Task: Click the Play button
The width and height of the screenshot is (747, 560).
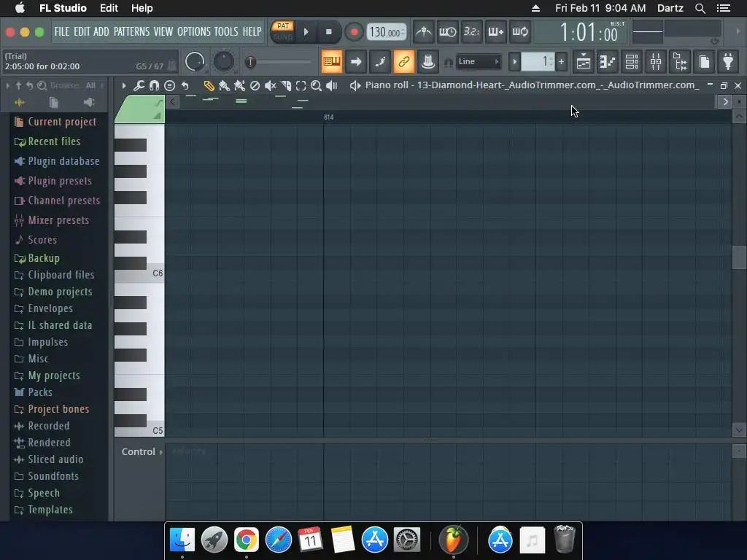Action: click(x=306, y=32)
